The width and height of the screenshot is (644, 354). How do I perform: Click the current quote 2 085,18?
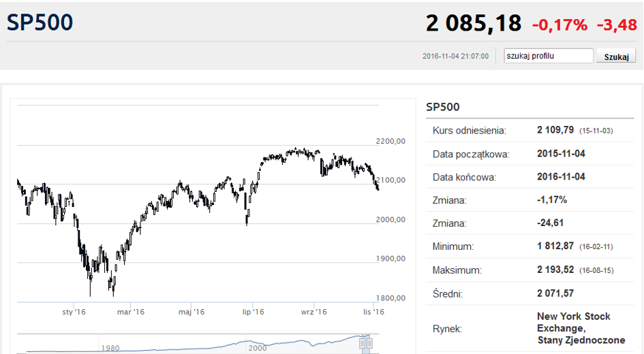pyautogui.click(x=474, y=23)
